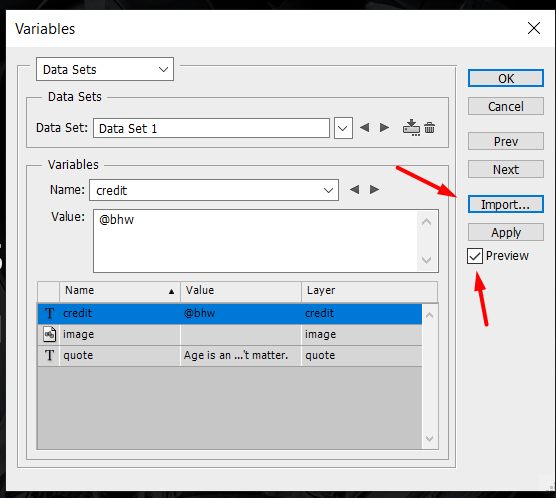The height and width of the screenshot is (498, 556).
Task: Select the quote variable row
Action: (230, 356)
